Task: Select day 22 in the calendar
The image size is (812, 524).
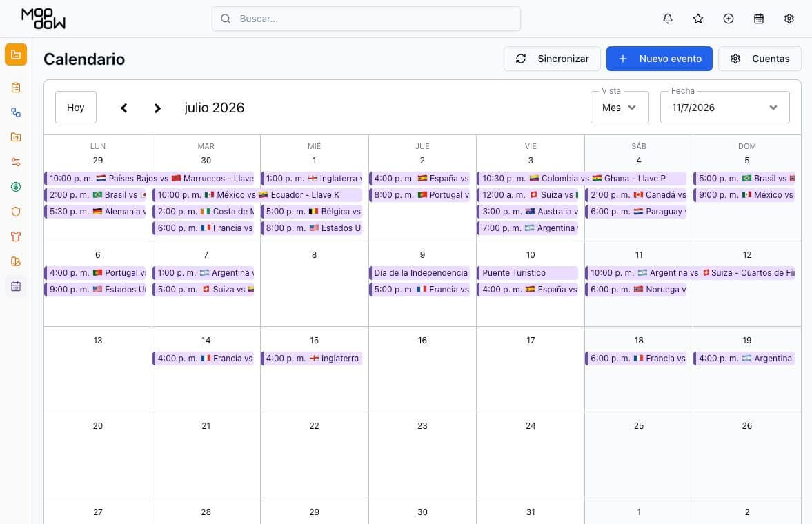Action: [x=315, y=425]
